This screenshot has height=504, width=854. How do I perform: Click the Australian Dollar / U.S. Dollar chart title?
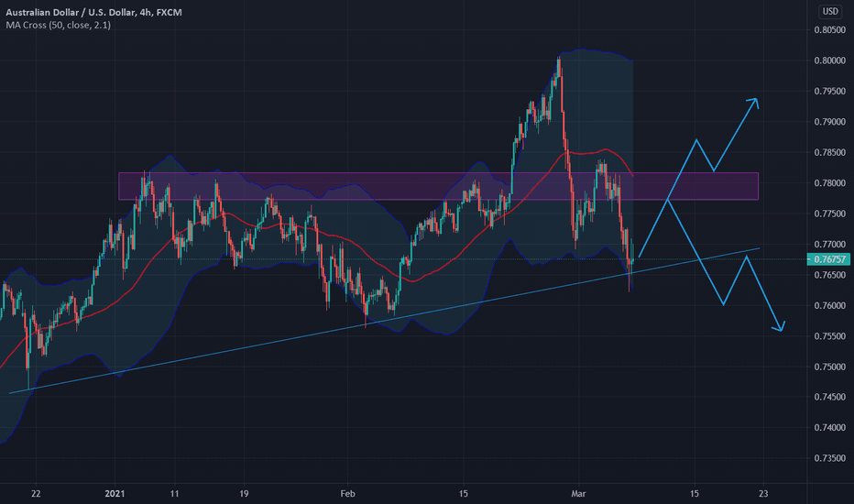click(x=93, y=12)
